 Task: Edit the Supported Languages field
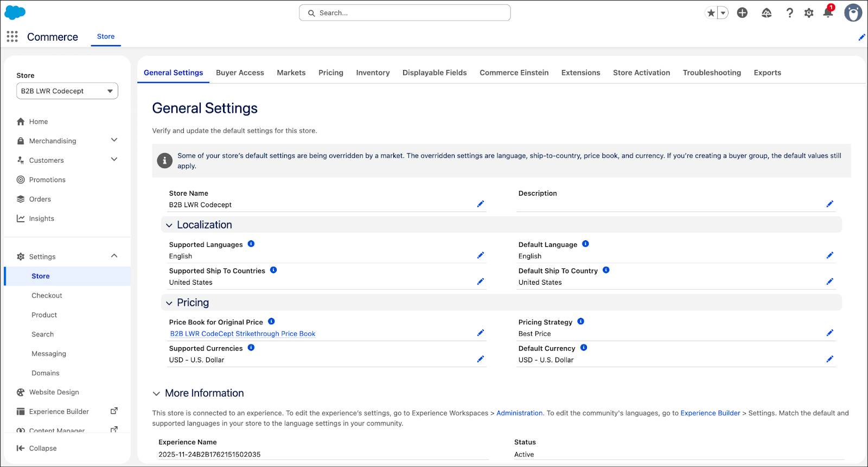tap(480, 255)
